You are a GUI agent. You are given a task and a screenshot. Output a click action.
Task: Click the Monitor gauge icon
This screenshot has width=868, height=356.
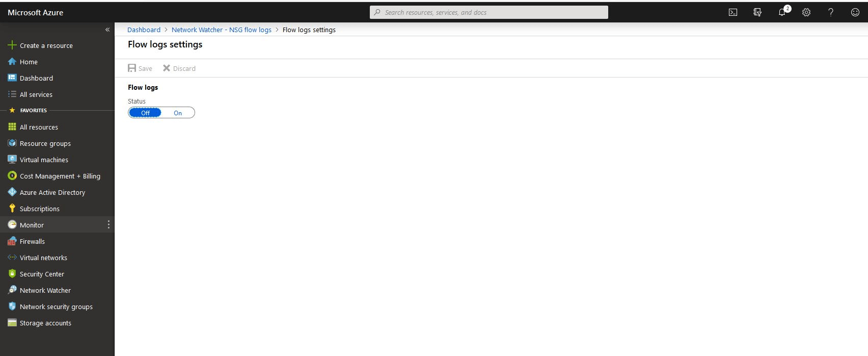pyautogui.click(x=12, y=224)
